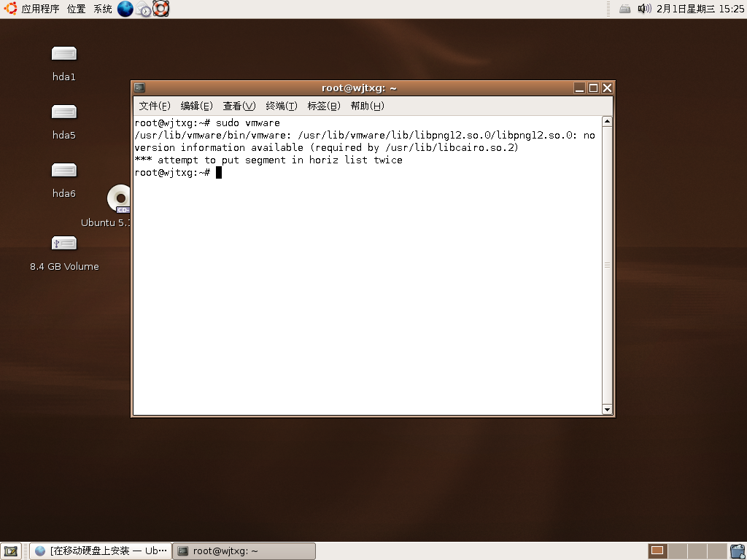
Task: Launch the Evolution mail clock icon
Action: [143, 9]
